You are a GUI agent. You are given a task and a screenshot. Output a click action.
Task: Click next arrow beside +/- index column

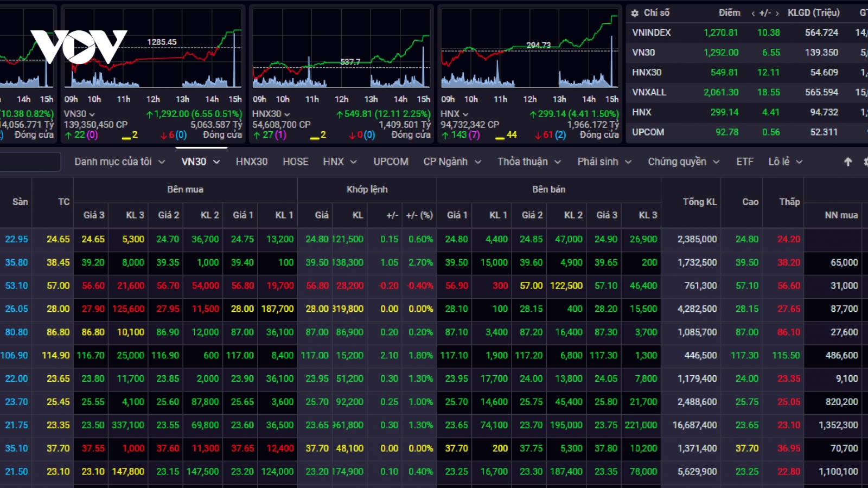click(x=777, y=13)
